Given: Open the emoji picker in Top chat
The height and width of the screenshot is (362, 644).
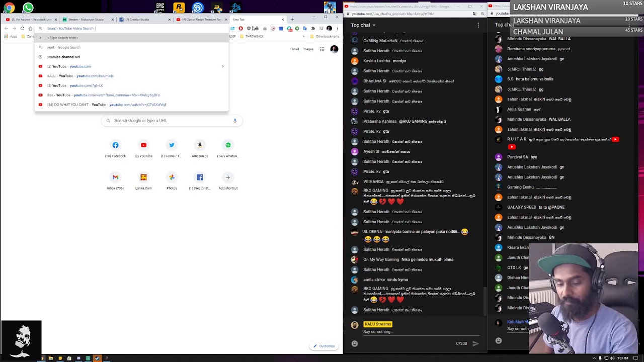Looking at the screenshot, I should point(355,343).
